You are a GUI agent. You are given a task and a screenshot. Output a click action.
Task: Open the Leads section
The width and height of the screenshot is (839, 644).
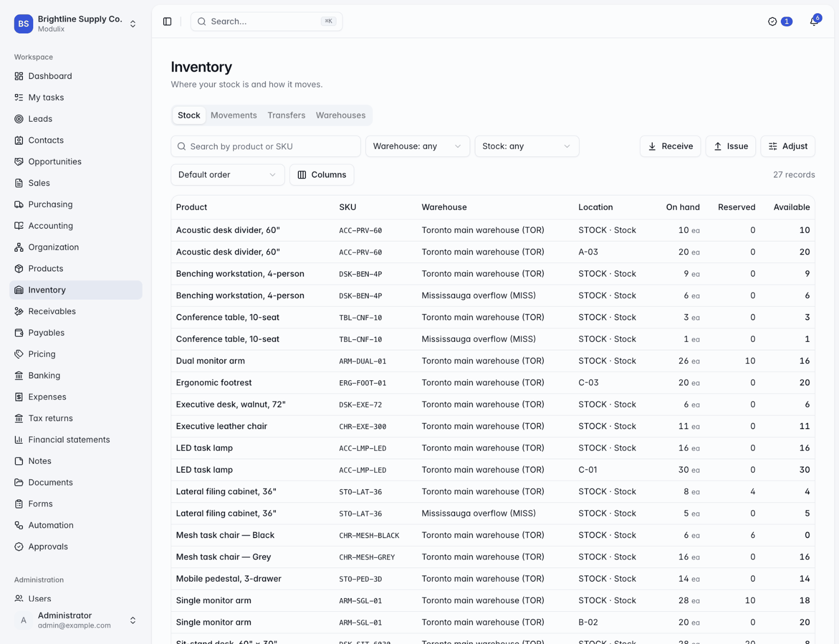coord(76,119)
